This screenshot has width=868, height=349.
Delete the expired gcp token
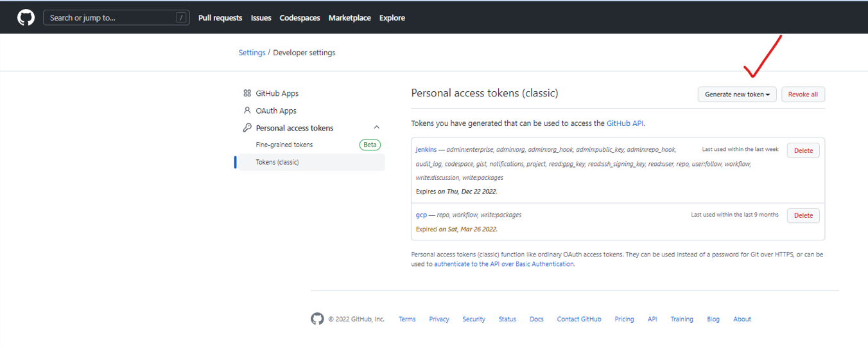coord(803,215)
